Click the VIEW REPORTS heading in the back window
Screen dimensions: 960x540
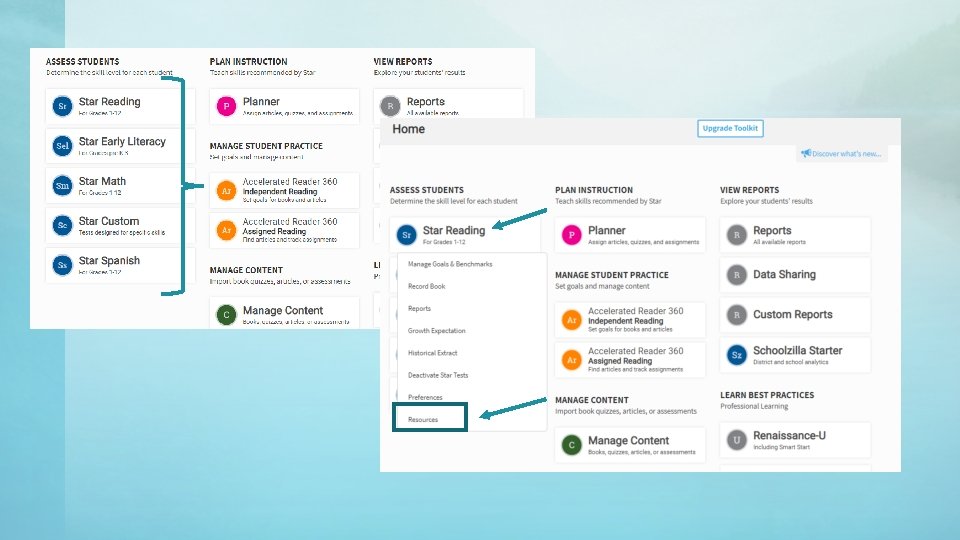(x=403, y=61)
